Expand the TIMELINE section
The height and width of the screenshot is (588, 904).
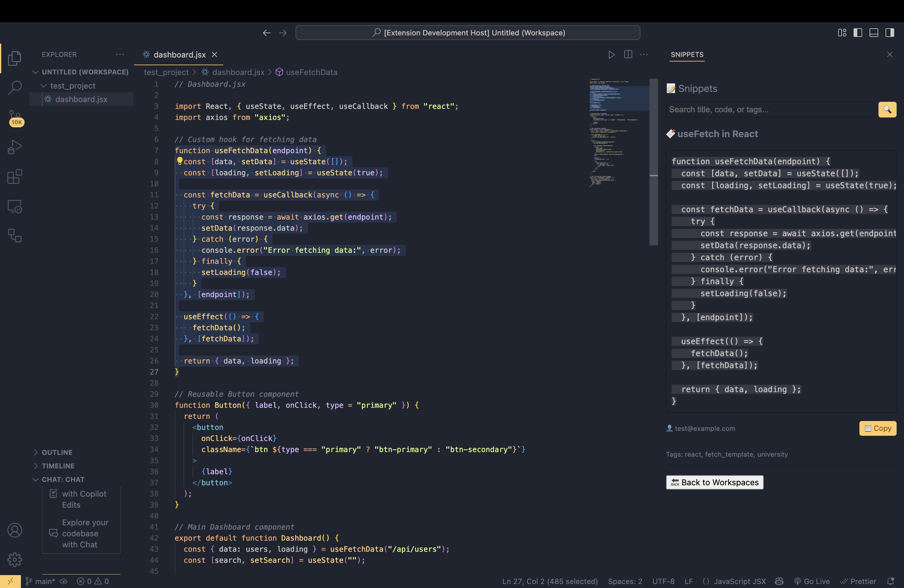58,466
